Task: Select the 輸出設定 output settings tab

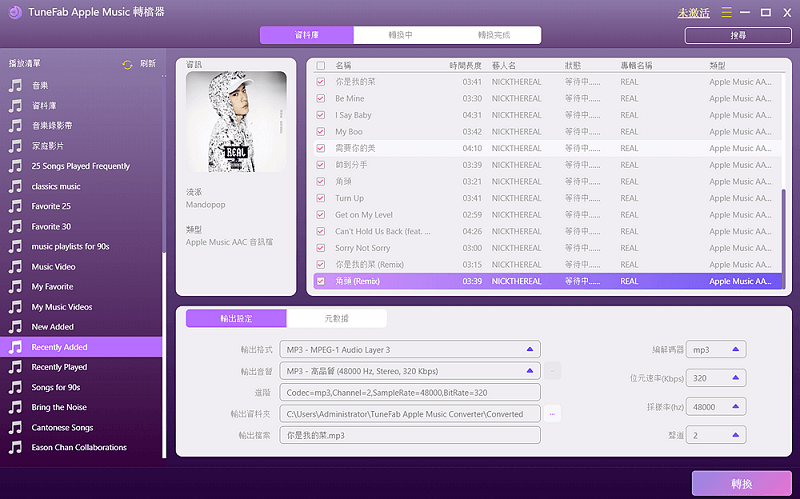Action: [236, 318]
